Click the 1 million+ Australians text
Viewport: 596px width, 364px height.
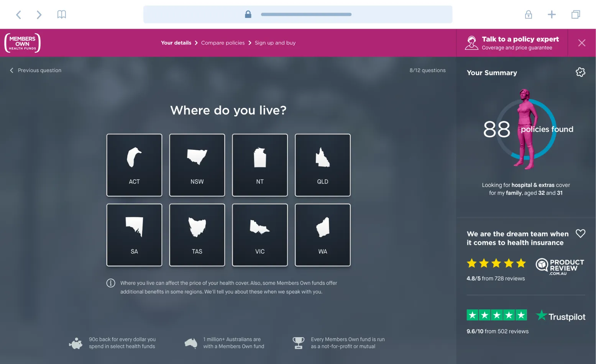(x=233, y=343)
